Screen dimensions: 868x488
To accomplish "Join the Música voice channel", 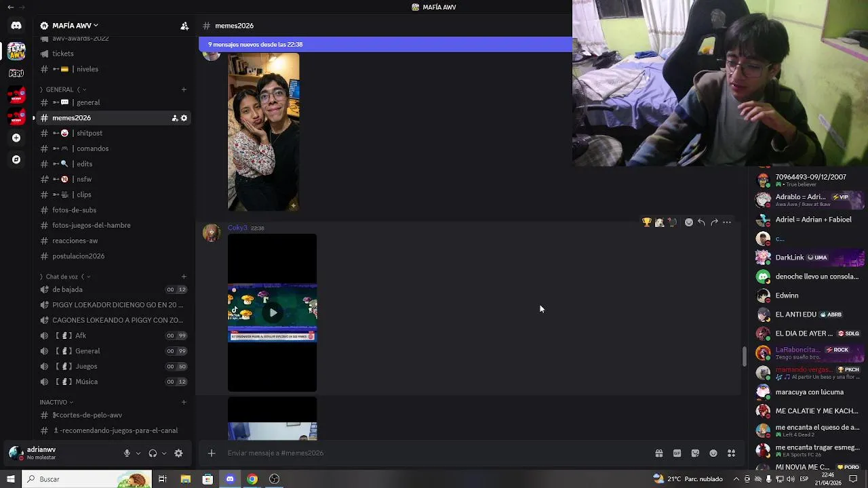I will (x=113, y=382).
